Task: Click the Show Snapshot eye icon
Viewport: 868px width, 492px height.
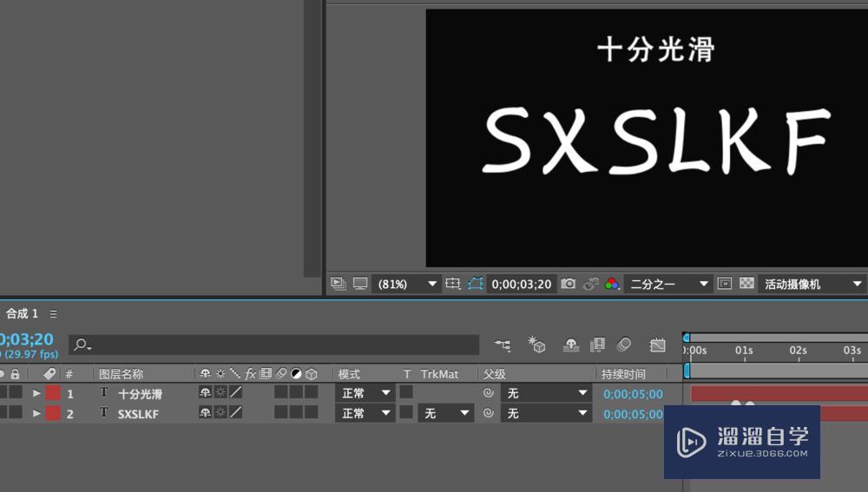Action: [x=590, y=284]
